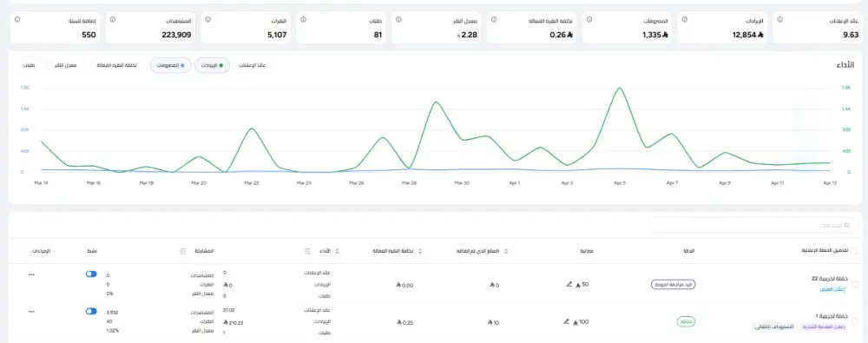Click the pencil icon beside budget 100

click(x=566, y=320)
